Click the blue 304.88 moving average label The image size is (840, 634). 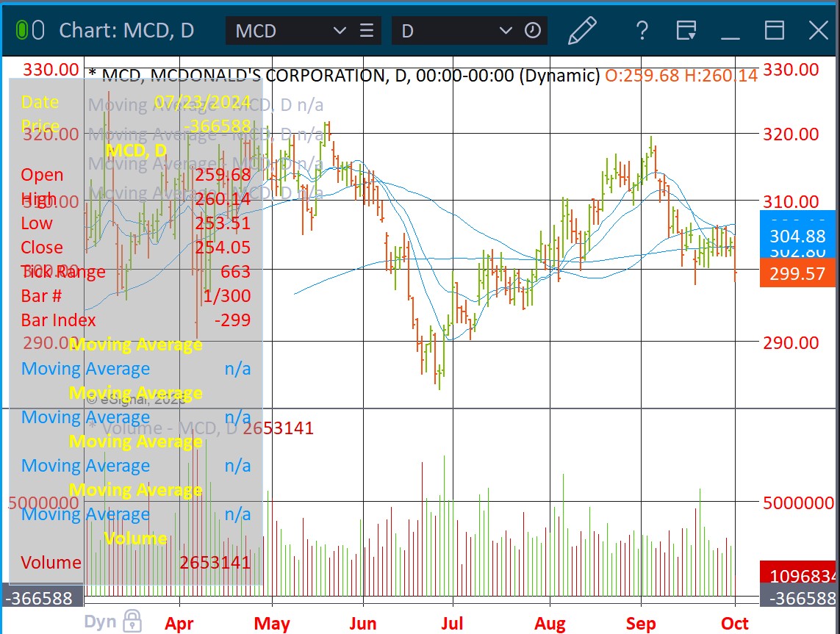coord(797,236)
